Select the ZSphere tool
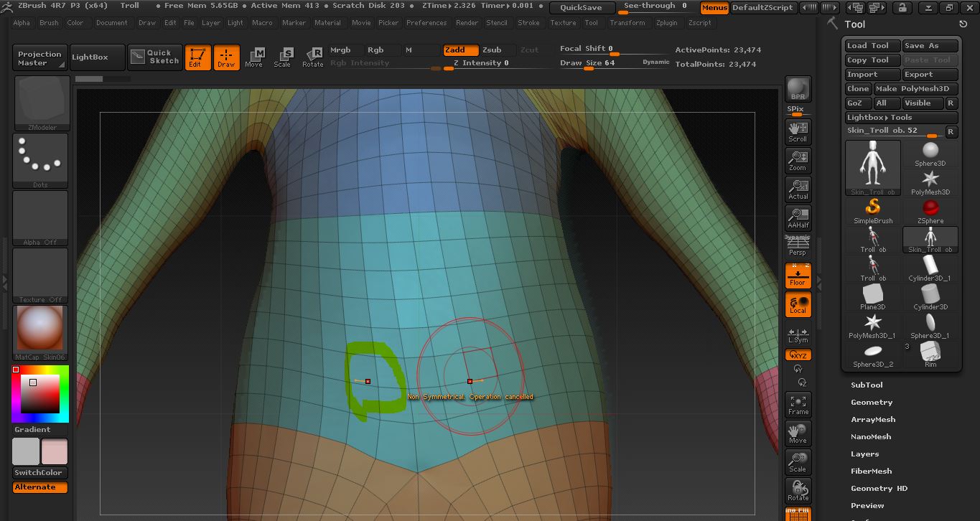The height and width of the screenshot is (521, 980). (930, 211)
